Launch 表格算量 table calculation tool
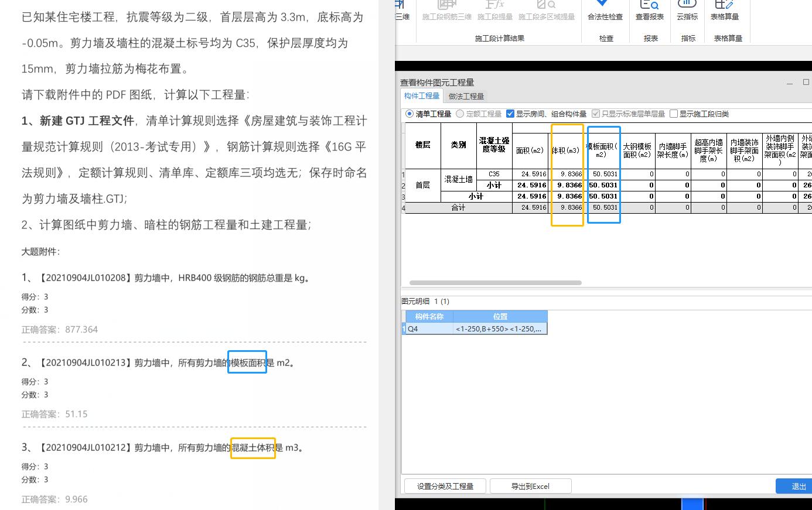Screen dimensions: 812x510 (x=724, y=11)
